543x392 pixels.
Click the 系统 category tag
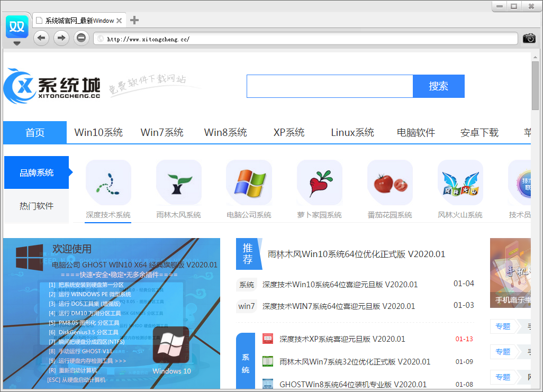point(247,285)
